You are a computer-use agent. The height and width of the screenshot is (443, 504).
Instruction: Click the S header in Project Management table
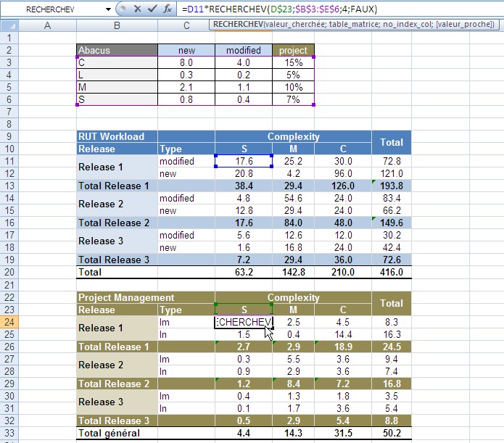[244, 310]
